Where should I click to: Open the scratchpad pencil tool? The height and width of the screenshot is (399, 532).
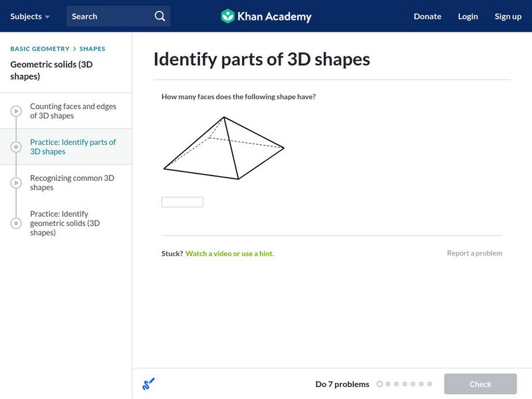click(x=148, y=384)
